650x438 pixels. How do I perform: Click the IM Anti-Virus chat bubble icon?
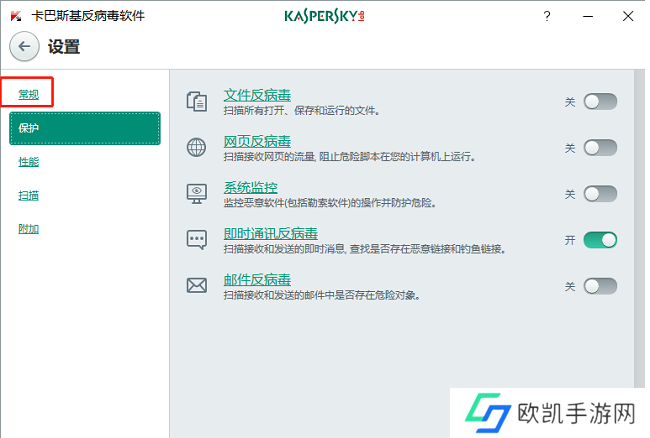point(196,240)
